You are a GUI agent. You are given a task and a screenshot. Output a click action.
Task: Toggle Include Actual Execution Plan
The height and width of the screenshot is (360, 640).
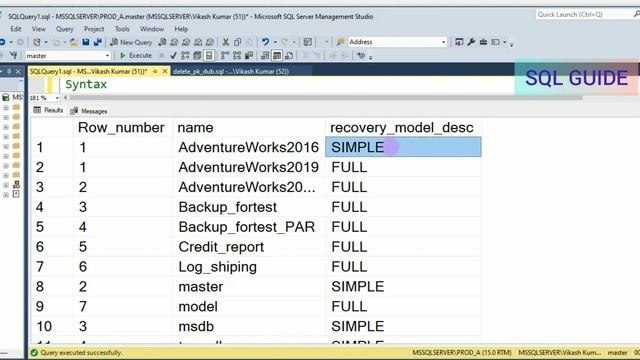click(225, 56)
